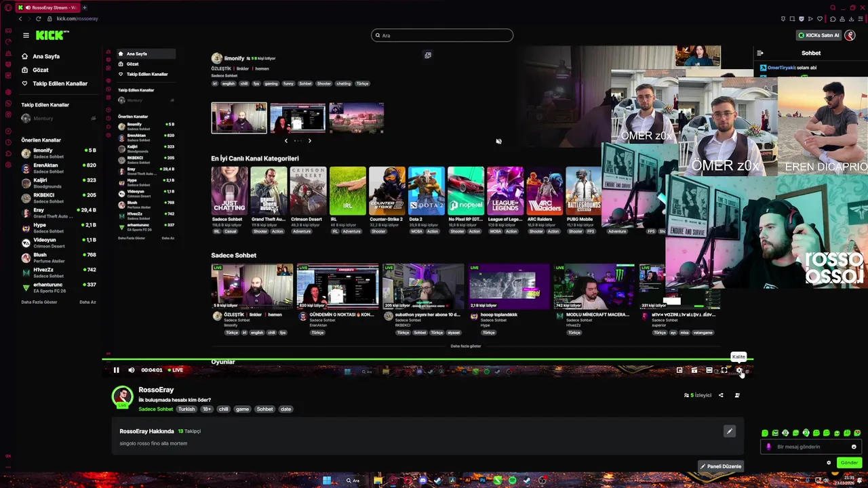This screenshot has width=868, height=488.
Task: Open the Sadece Sohbet category link
Action: (x=155, y=409)
